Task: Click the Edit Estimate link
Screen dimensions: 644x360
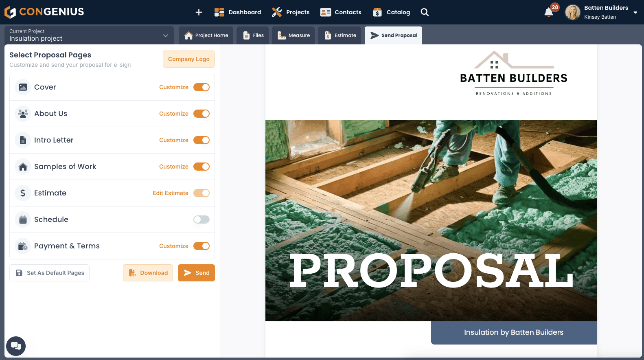Action: [x=171, y=193]
